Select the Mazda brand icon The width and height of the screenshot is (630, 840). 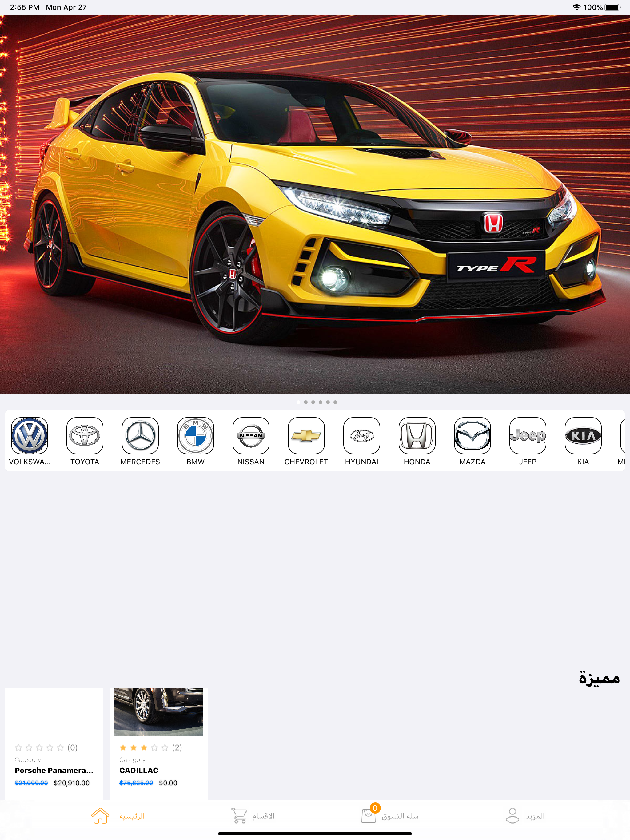click(x=472, y=436)
